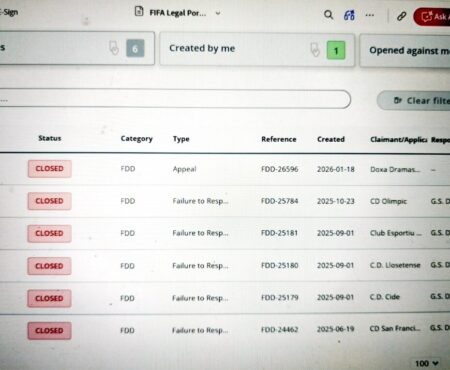Click the pointer icon beside the 6 badge
The width and height of the screenshot is (450, 370).
tap(114, 48)
